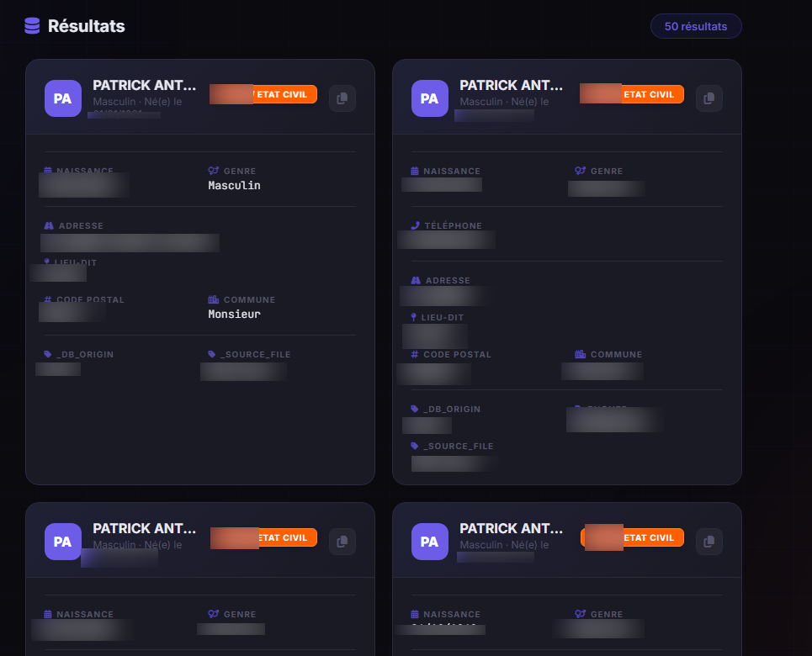812x656 pixels.
Task: Click the PA avatar in bottom-left card
Action: click(62, 542)
